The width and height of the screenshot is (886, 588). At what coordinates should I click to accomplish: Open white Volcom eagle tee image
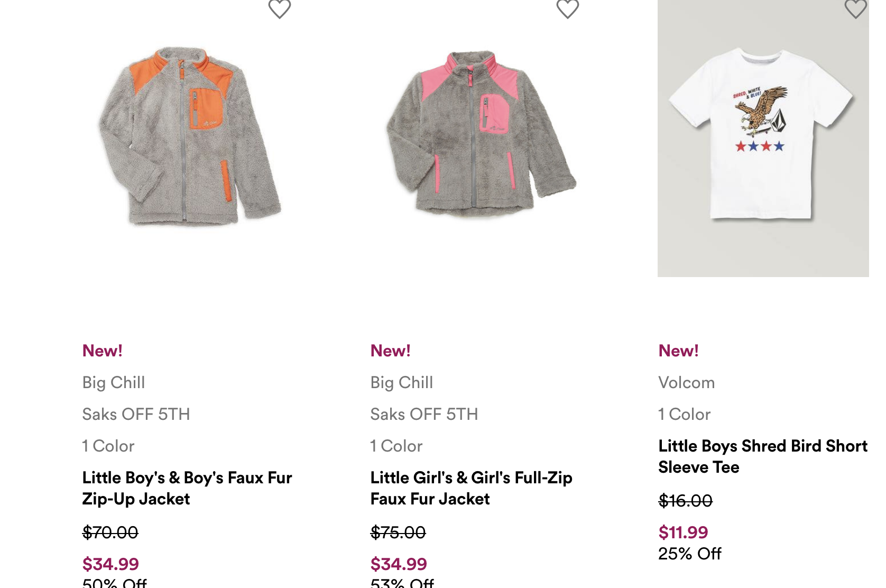[x=763, y=136]
